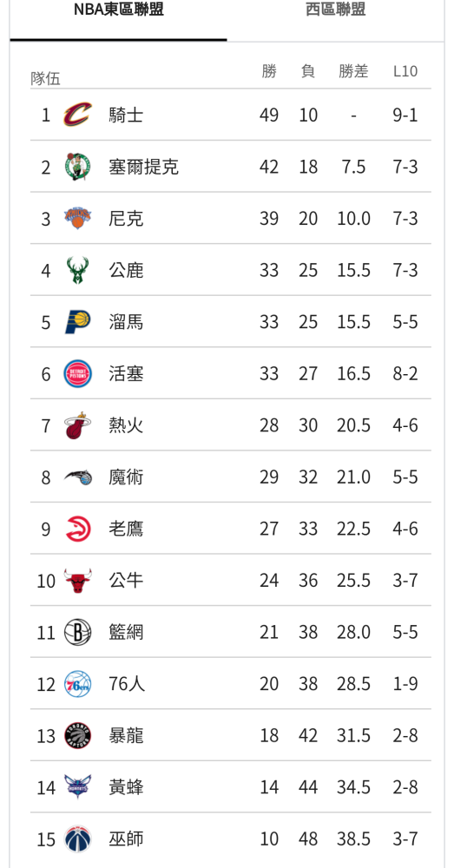Viewport: 454px width, 868px height.
Task: Click the L10 column header
Action: point(405,71)
